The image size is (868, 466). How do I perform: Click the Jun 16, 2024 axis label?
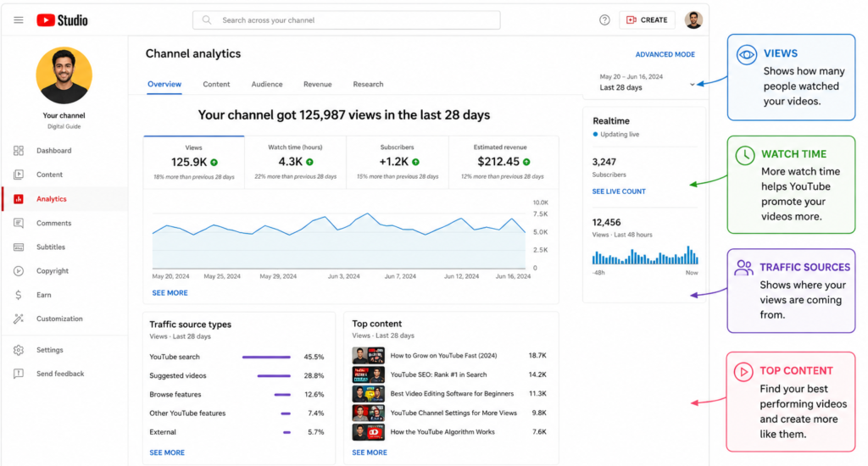tap(513, 276)
